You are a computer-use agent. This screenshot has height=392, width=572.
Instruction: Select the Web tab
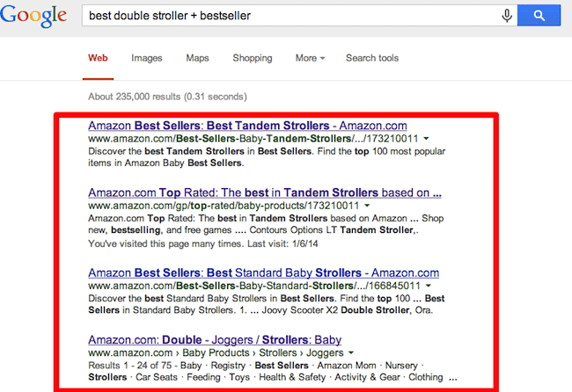click(98, 58)
